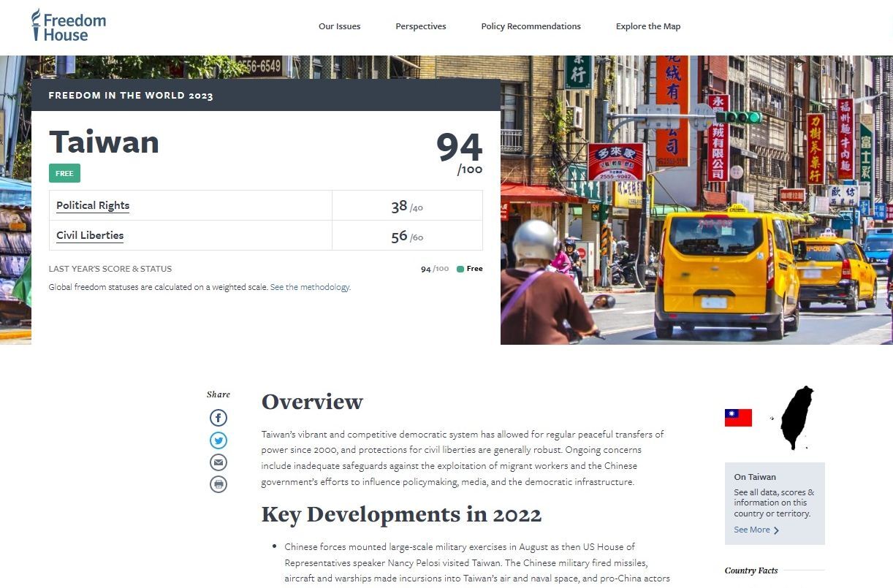Click the Taiwan flag image
Screen dimensions: 893x588
coord(738,418)
